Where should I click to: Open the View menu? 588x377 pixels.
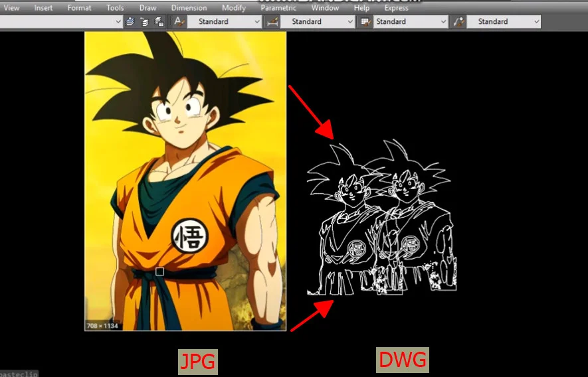coord(11,7)
